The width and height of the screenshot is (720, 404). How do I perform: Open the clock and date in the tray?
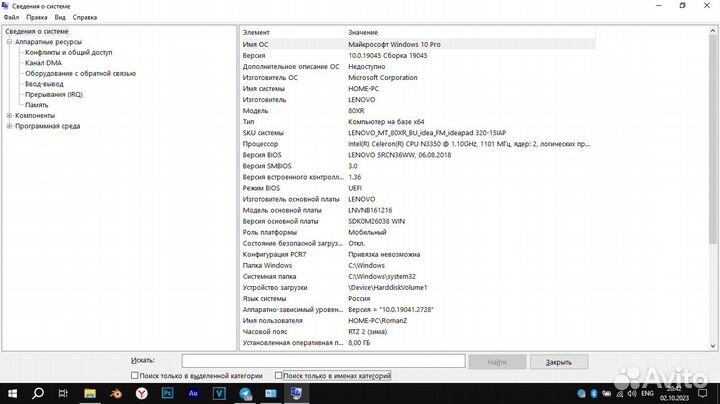pos(675,393)
